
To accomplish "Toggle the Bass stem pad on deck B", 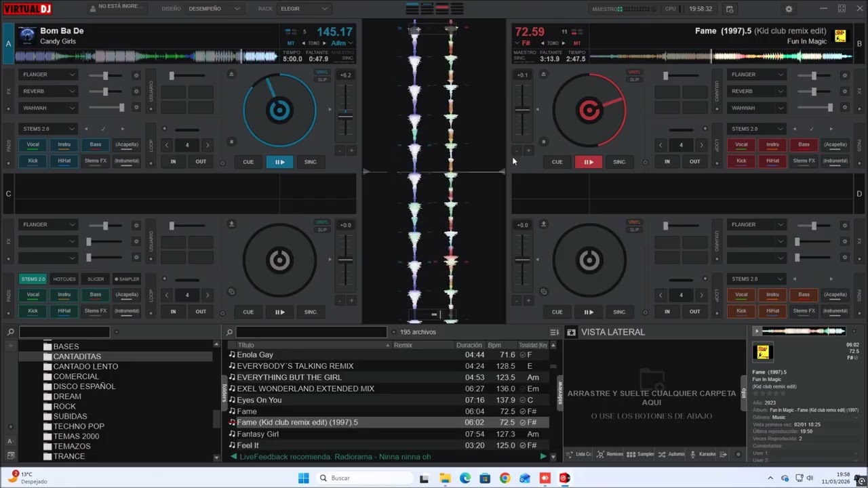I will click(x=804, y=144).
